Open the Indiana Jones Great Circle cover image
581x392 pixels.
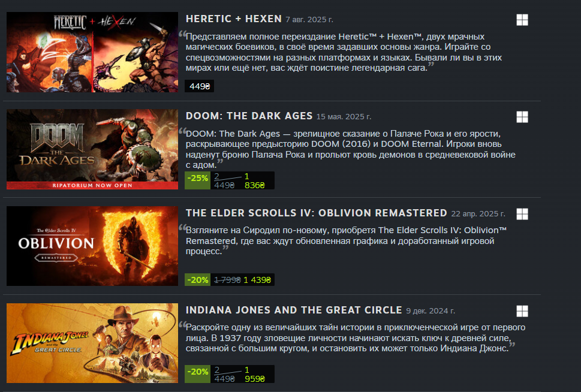[x=92, y=343]
